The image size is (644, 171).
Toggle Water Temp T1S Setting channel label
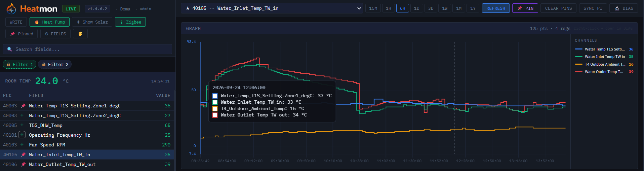(x=605, y=49)
